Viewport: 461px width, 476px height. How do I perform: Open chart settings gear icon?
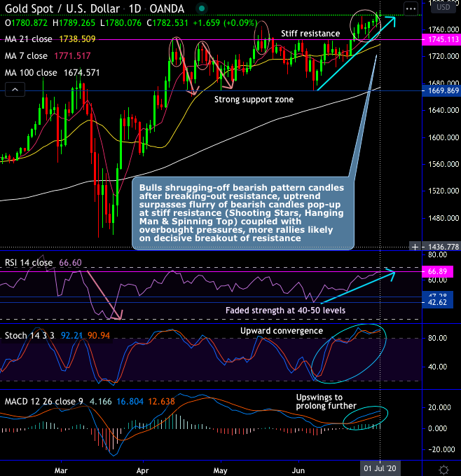pos(443,470)
